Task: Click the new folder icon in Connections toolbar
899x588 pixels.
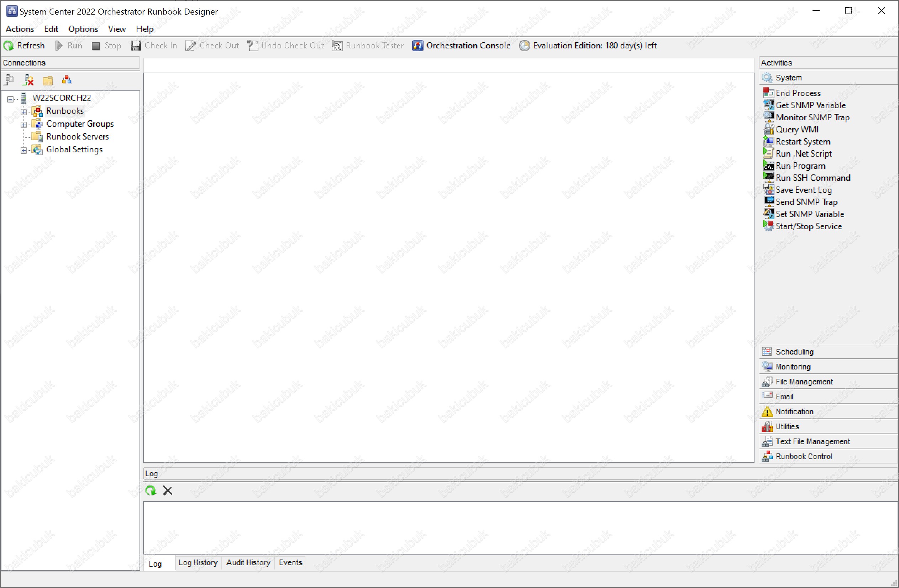Action: pyautogui.click(x=48, y=80)
